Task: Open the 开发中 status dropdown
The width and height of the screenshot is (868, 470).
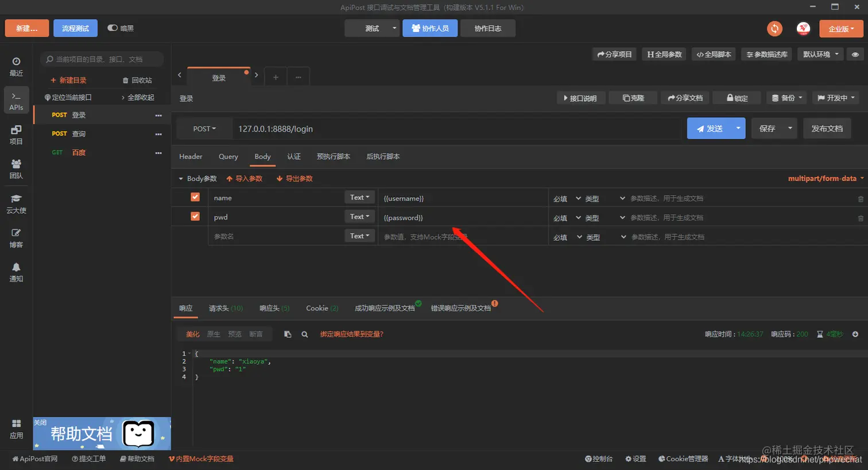Action: coord(835,98)
